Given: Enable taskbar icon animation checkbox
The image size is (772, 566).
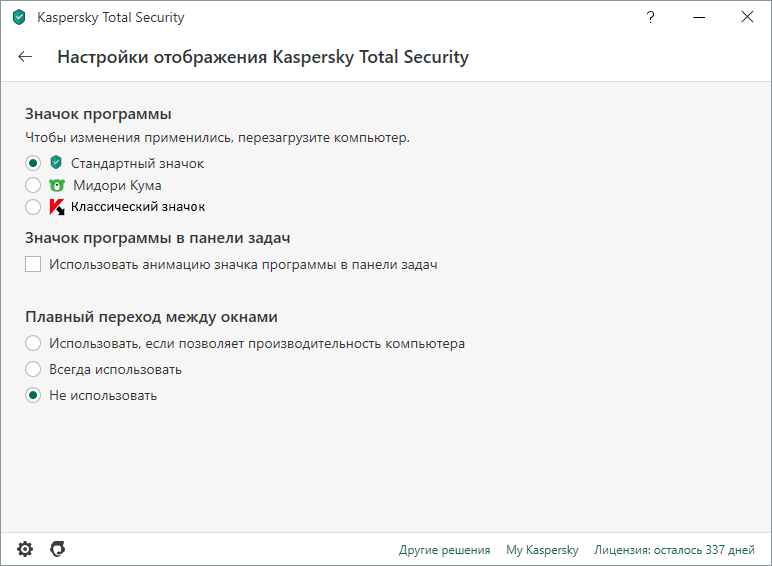Looking at the screenshot, I should (33, 265).
